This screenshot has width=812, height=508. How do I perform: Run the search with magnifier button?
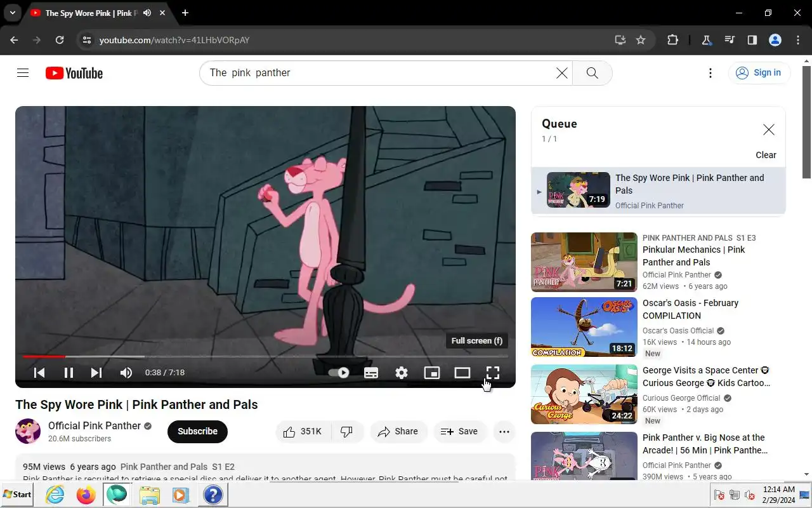(592, 73)
